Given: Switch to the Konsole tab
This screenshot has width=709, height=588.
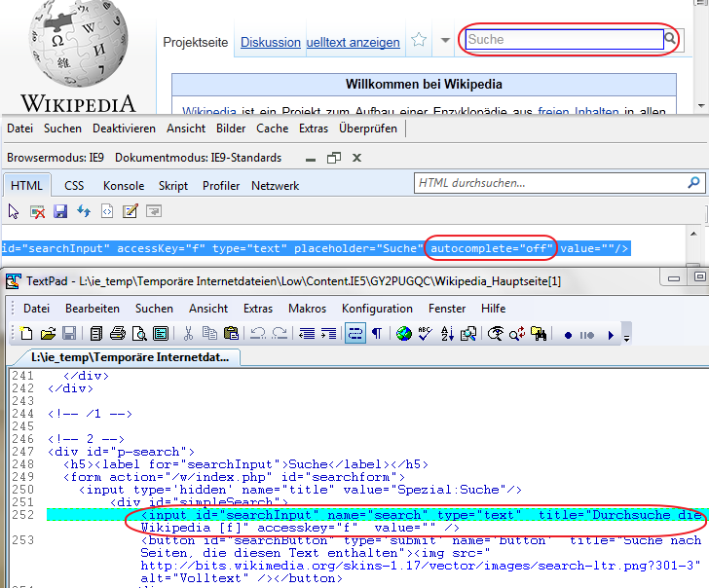Looking at the screenshot, I should point(124,186).
